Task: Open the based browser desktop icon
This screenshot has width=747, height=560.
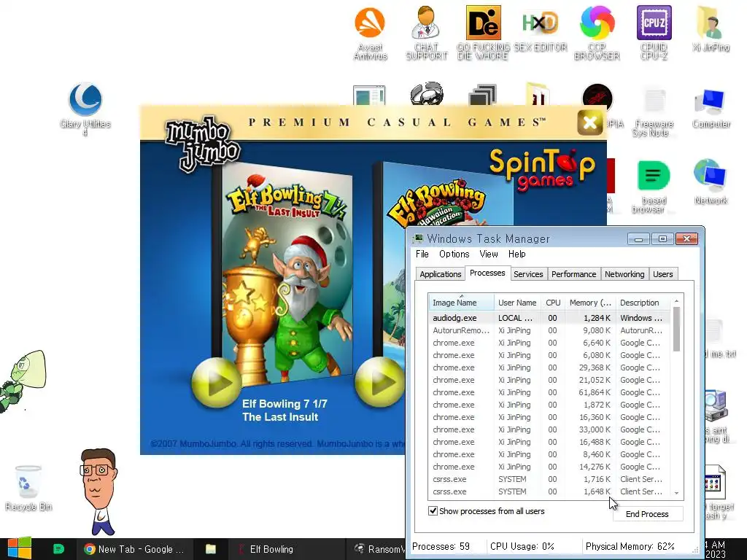Action: [x=654, y=186]
